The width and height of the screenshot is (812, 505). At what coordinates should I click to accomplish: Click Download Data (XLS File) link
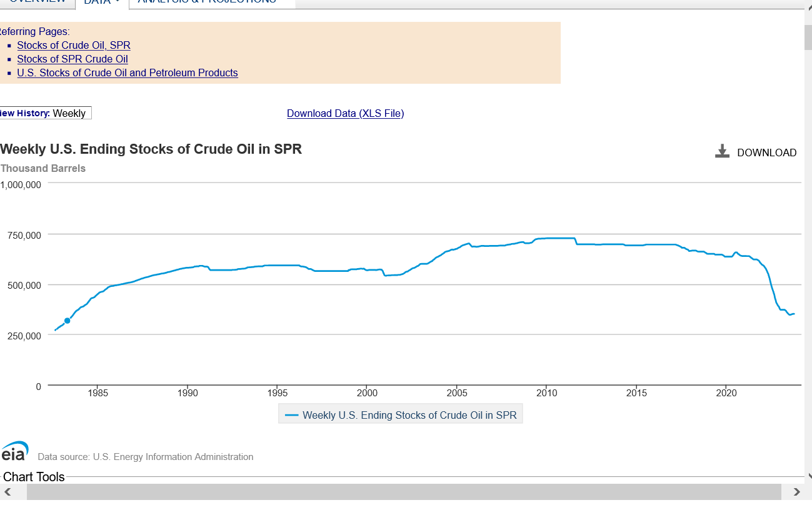tap(345, 113)
